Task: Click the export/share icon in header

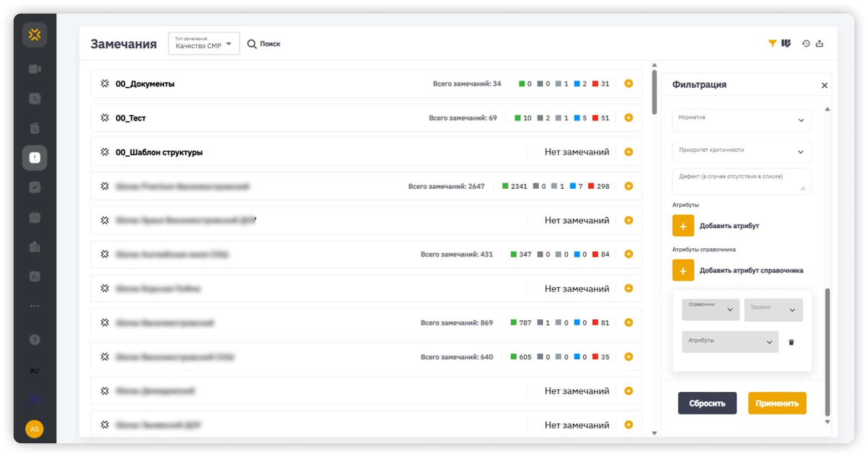Action: tap(820, 44)
